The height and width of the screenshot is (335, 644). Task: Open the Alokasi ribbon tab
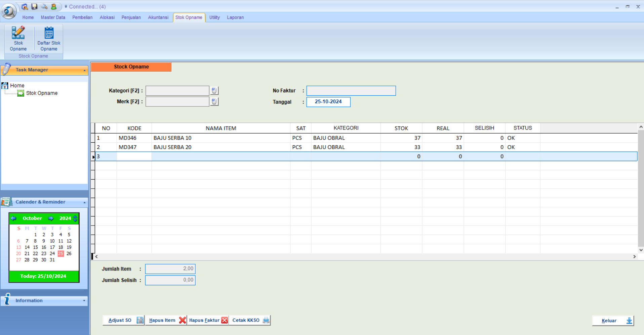click(x=107, y=17)
